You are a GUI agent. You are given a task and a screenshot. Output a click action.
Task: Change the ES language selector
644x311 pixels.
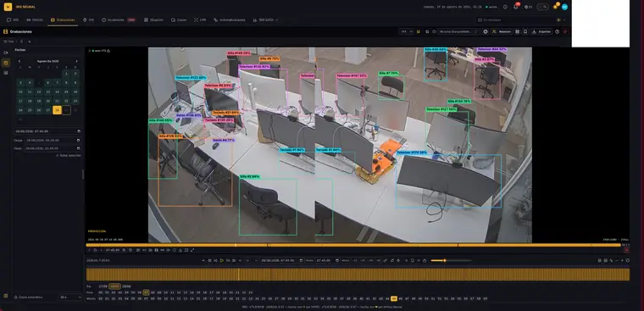point(528,7)
